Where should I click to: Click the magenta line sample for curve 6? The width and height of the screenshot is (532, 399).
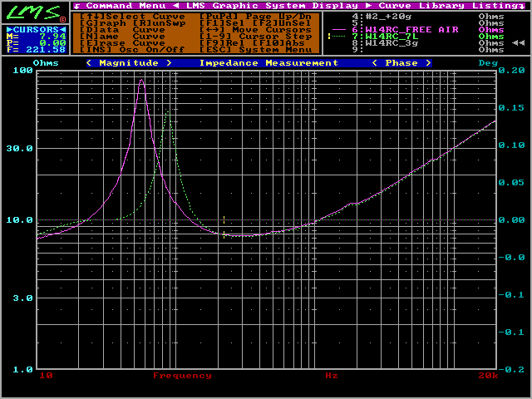click(x=339, y=30)
